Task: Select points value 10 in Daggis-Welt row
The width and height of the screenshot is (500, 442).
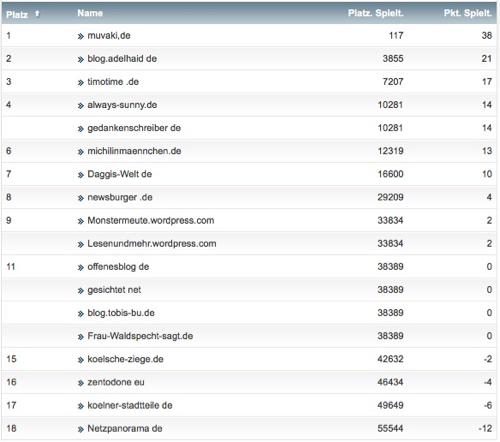Action: pyautogui.click(x=487, y=174)
